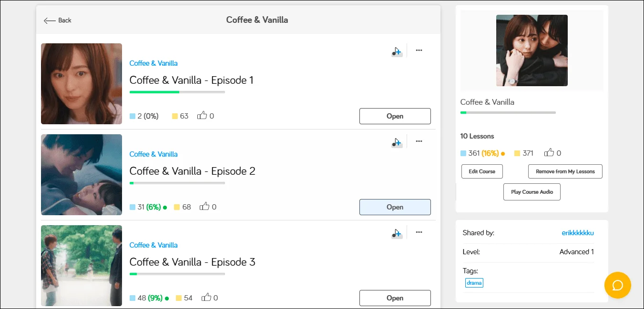The image size is (644, 309).
Task: Add Episode 2 to playlist via music-plus icon
Action: point(397,142)
